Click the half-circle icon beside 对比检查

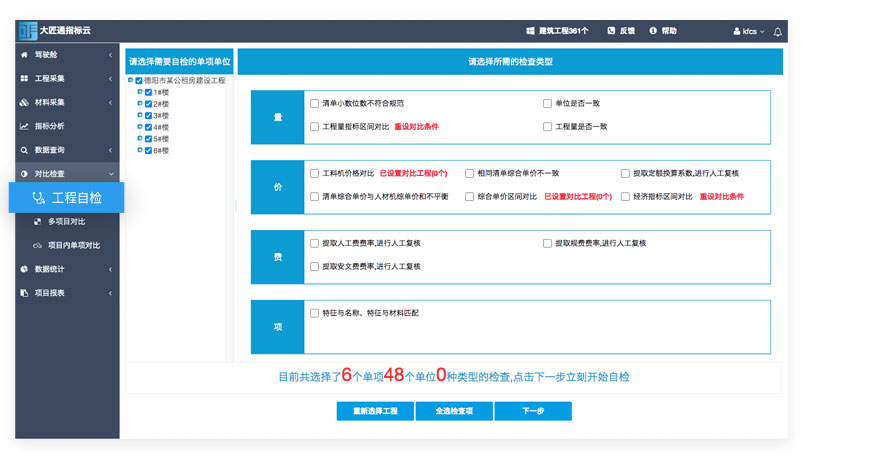coord(24,174)
